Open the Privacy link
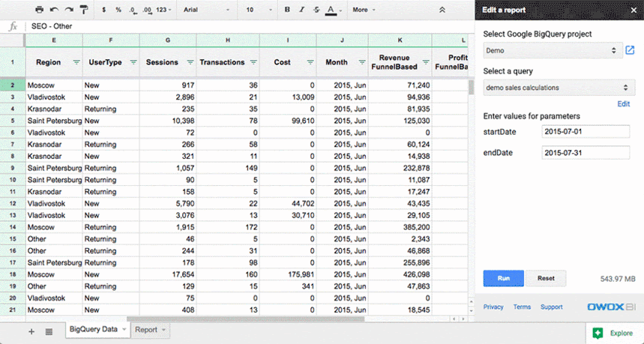Viewport: 644px width, 344px height. coord(493,307)
